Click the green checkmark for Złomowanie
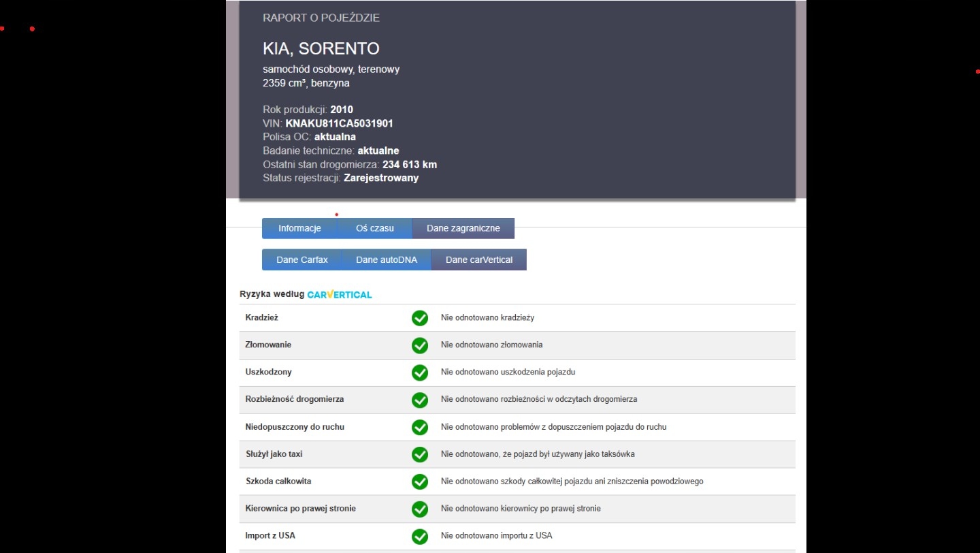The image size is (980, 553). pos(420,345)
